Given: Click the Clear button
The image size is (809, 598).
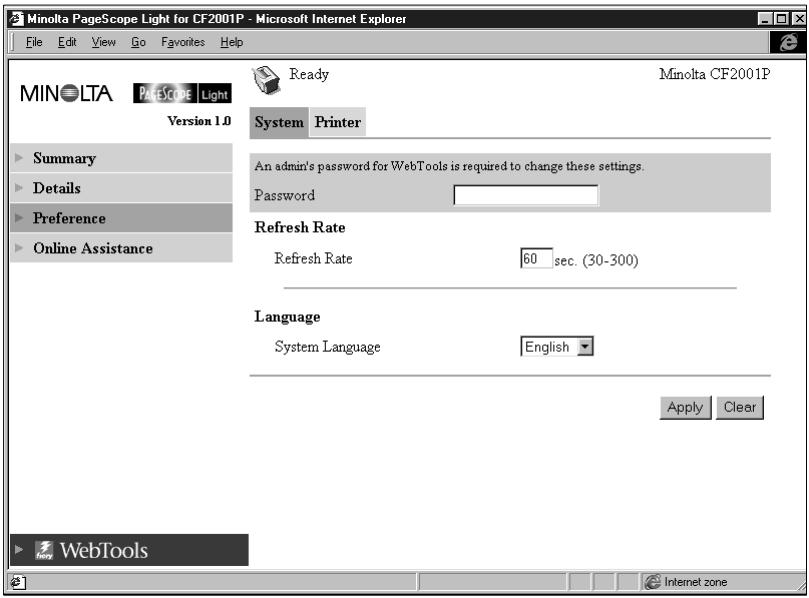Looking at the screenshot, I should (x=740, y=407).
